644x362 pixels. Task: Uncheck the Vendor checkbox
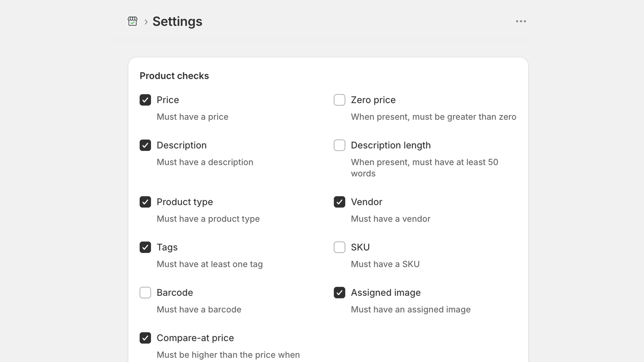pos(340,202)
